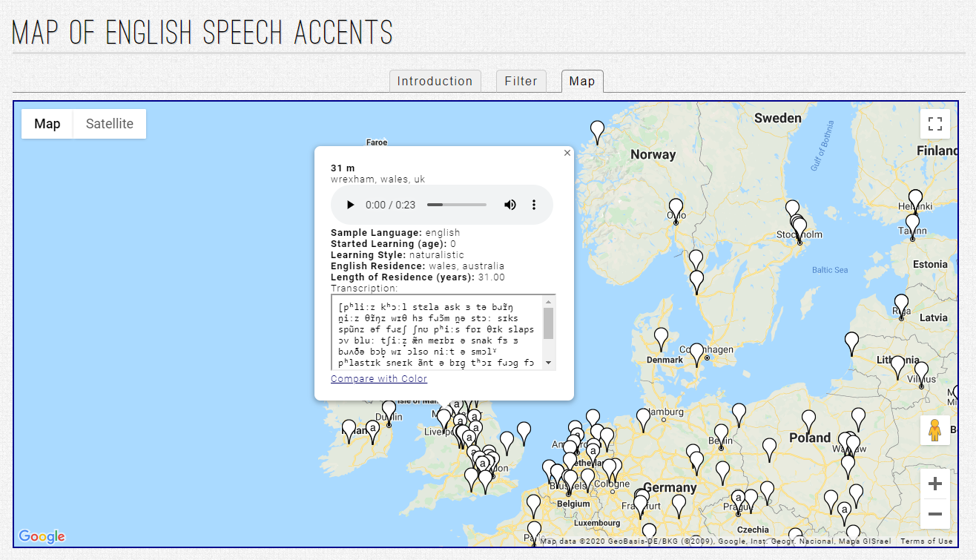Open the Compare with Color link
Viewport: 976px width, 560px height.
378,378
